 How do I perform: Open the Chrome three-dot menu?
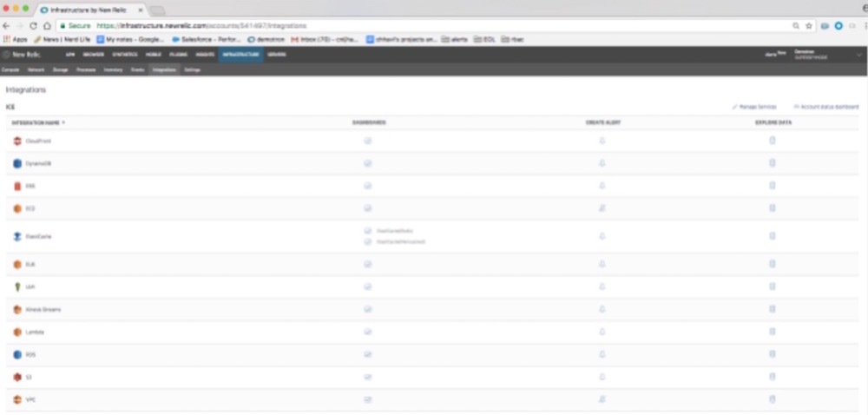click(865, 26)
